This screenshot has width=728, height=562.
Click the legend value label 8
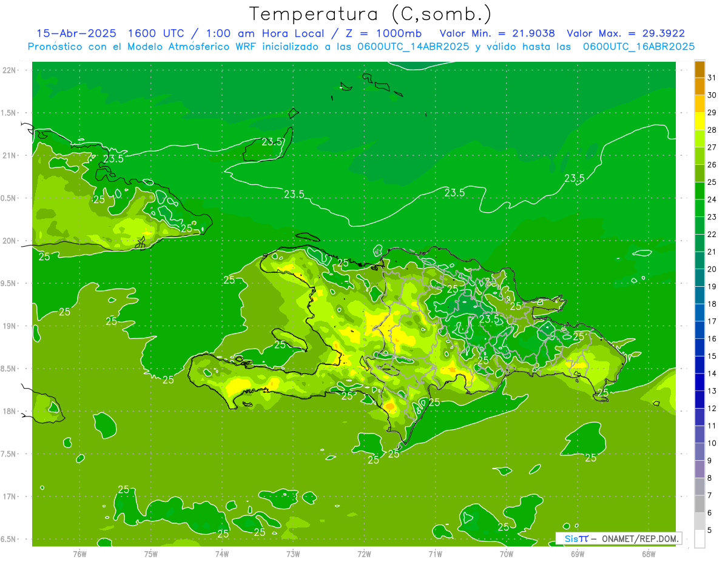tap(709, 478)
